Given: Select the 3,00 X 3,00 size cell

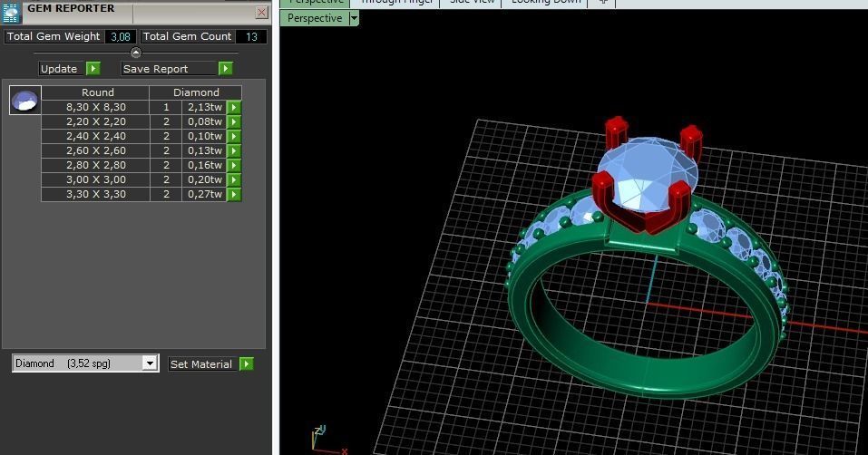Looking at the screenshot, I should (96, 179).
